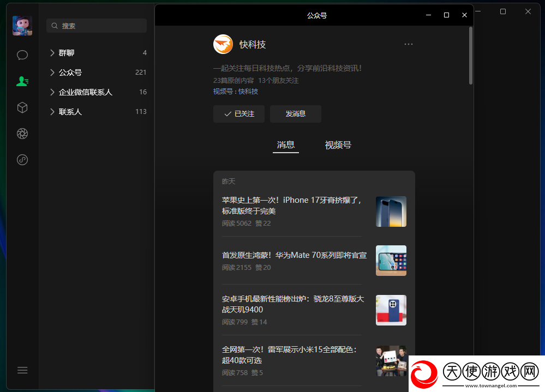Click the 13个朋友关注 text
545x392 pixels.
click(x=278, y=81)
